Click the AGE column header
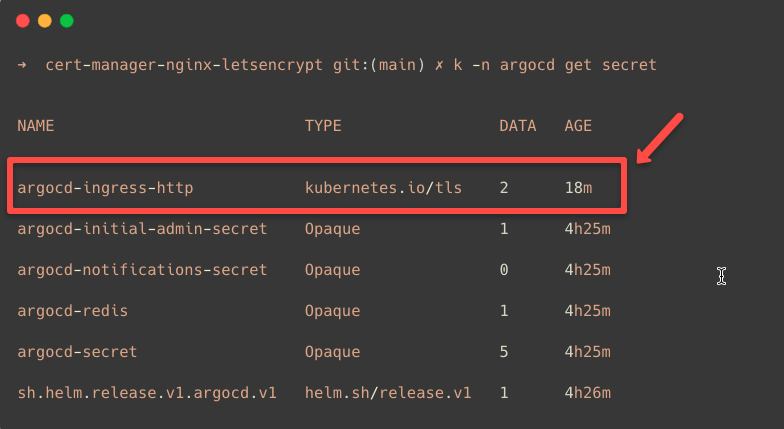The image size is (784, 429). (x=578, y=126)
